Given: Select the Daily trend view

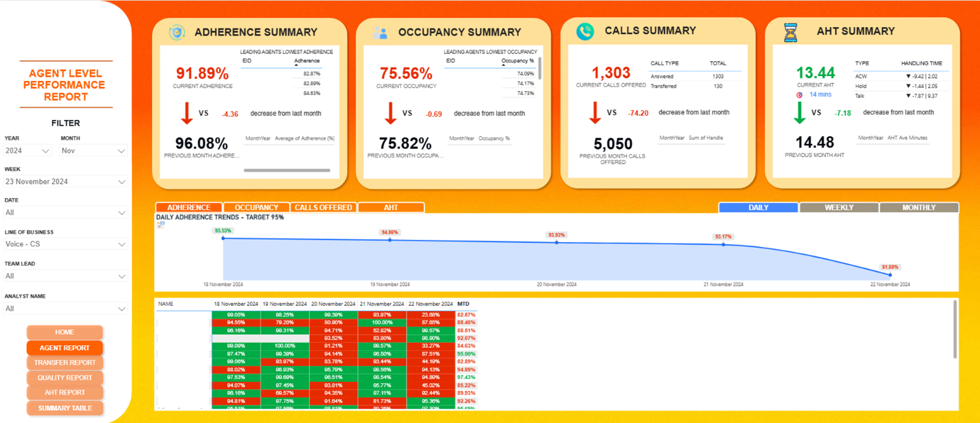Looking at the screenshot, I should tap(758, 208).
